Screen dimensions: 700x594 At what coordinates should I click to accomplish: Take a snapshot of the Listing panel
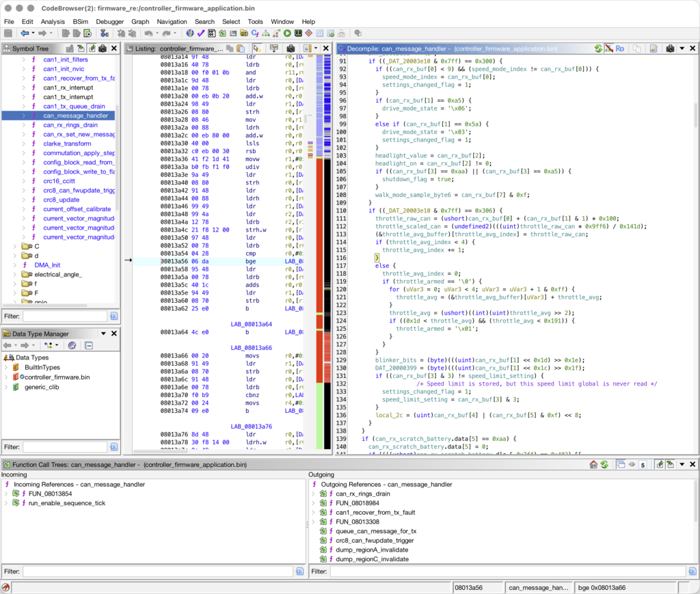tap(291, 49)
